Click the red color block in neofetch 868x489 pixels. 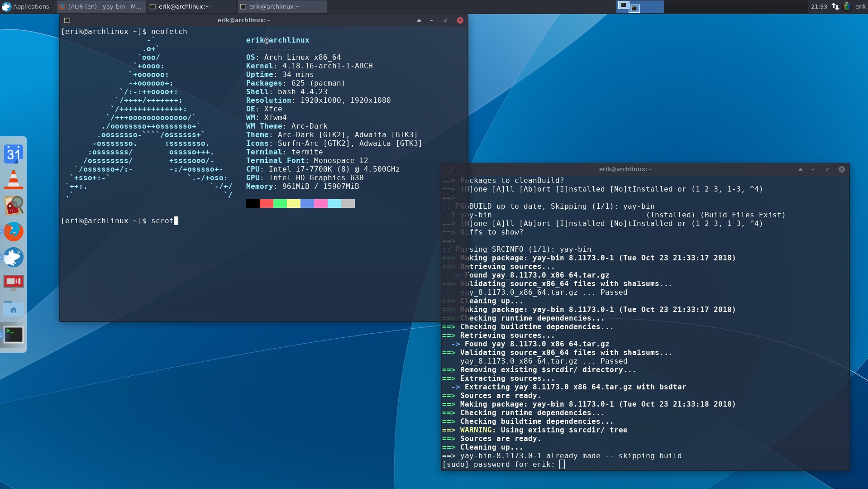(267, 204)
